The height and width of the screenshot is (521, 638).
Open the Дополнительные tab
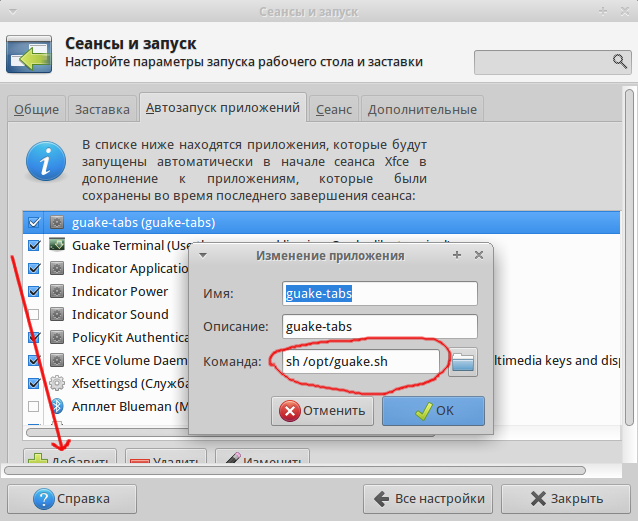coord(421,109)
